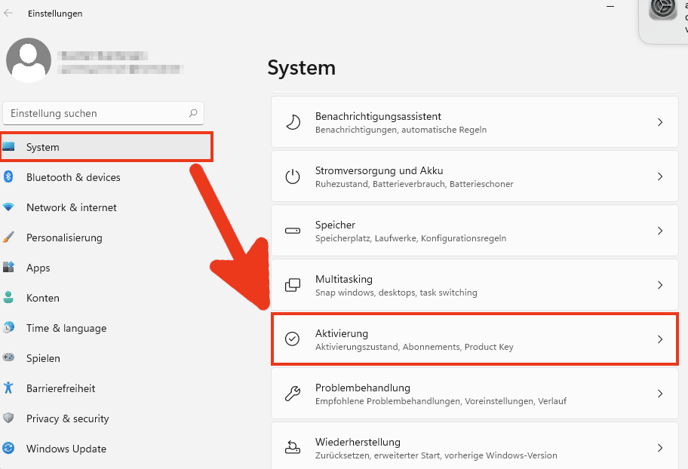This screenshot has height=469, width=688.
Task: Open Konten in the sidebar
Action: click(x=43, y=298)
